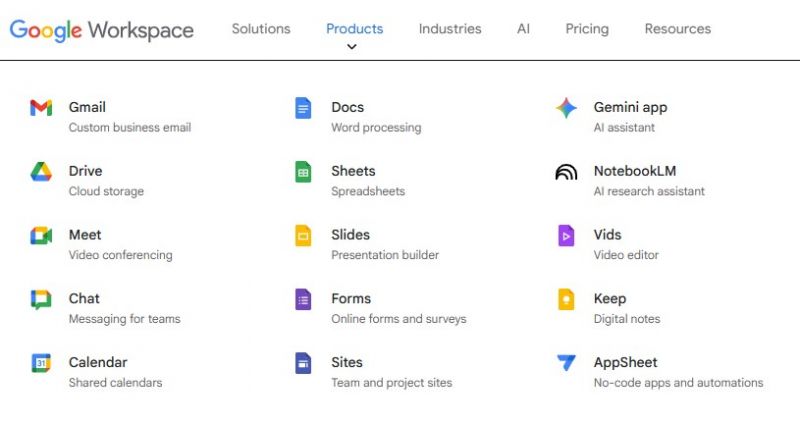Open the Calendar icon
Screen dimensions: 800x424
pos(41,363)
